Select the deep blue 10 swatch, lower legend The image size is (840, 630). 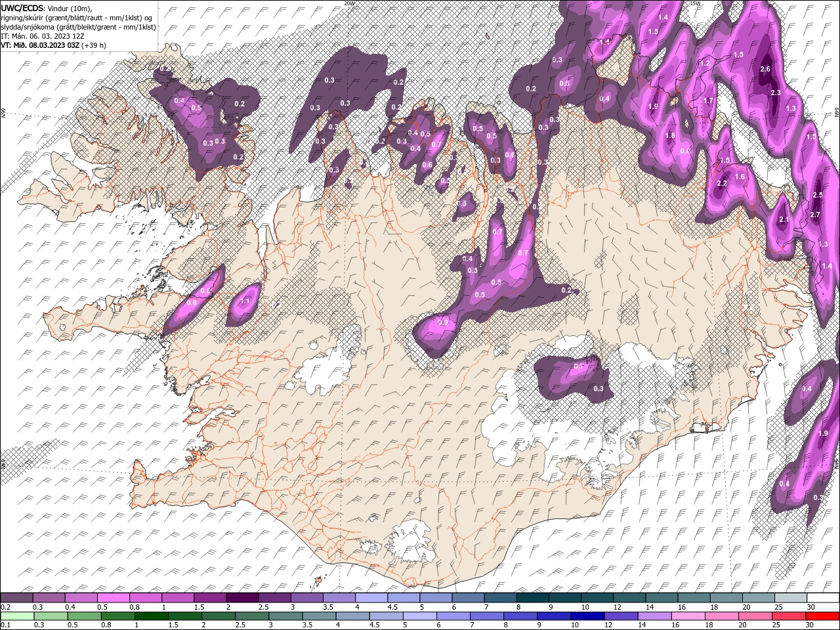click(x=587, y=616)
